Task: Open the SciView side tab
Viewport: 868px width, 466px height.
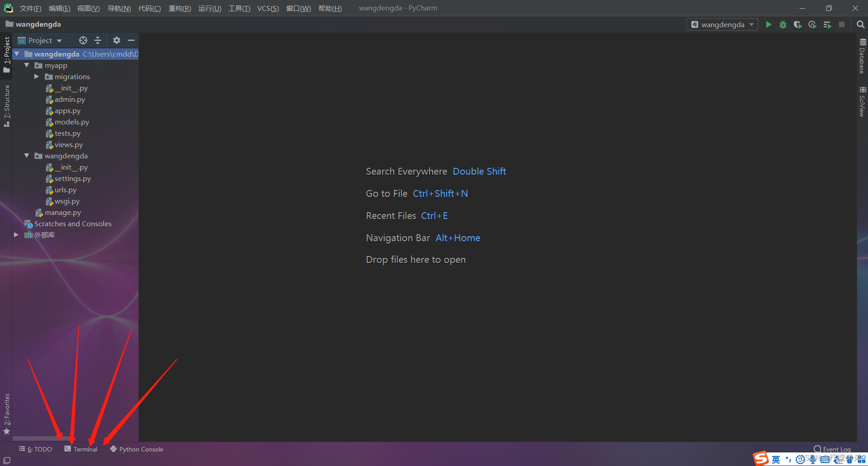Action: point(862,102)
